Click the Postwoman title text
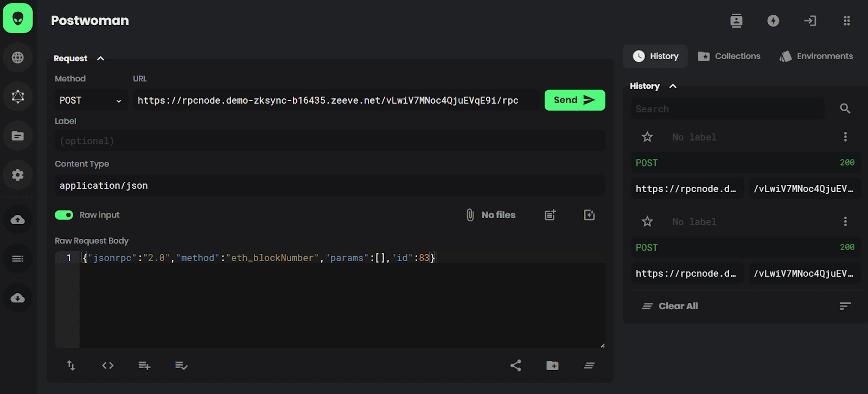Image resolution: width=868 pixels, height=394 pixels. pos(90,21)
